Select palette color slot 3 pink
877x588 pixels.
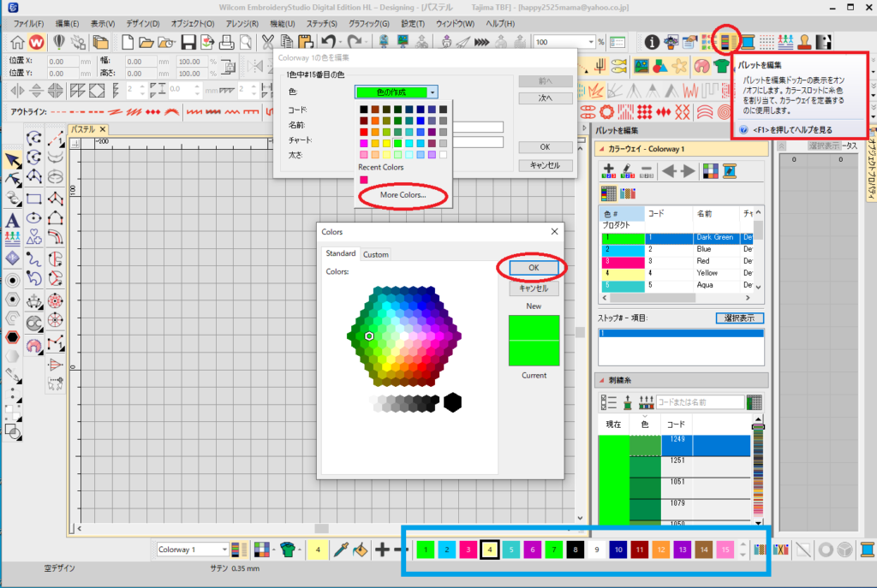(x=468, y=550)
